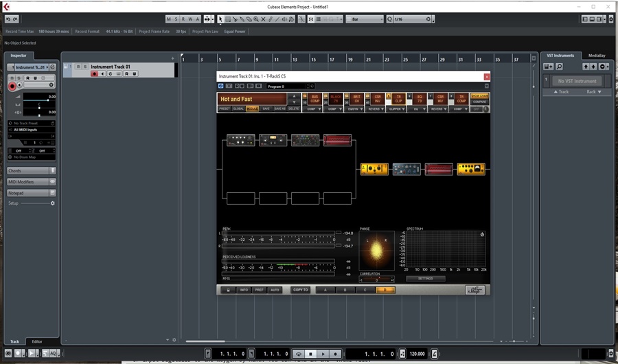Click the Redo arrow icon
Viewport: 618px width, 364px height.
(15, 19)
